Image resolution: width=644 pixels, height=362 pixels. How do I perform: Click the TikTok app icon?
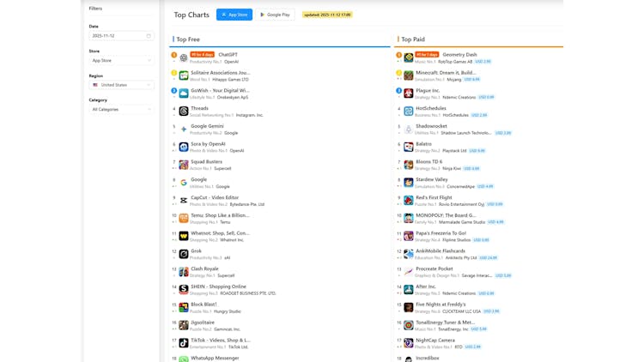pos(184,343)
